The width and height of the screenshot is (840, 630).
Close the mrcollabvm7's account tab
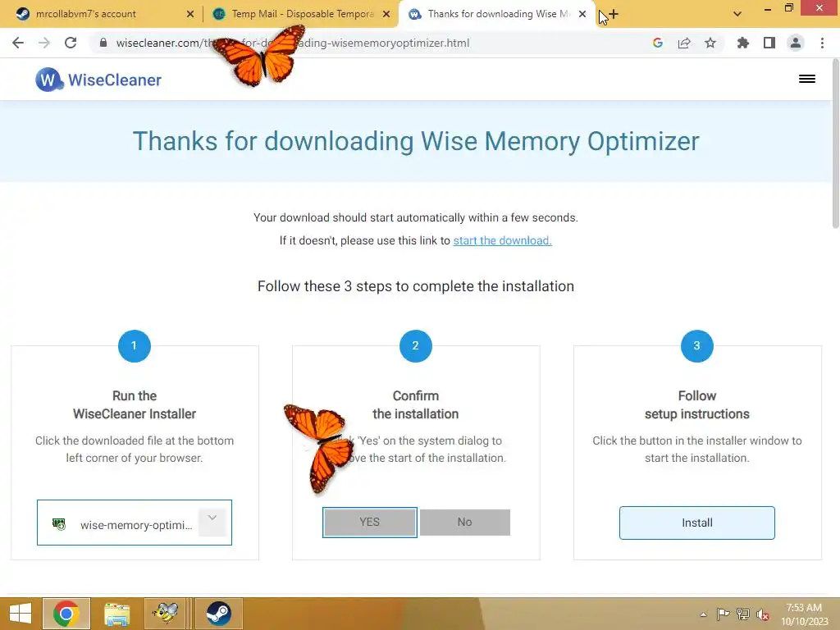pos(190,15)
